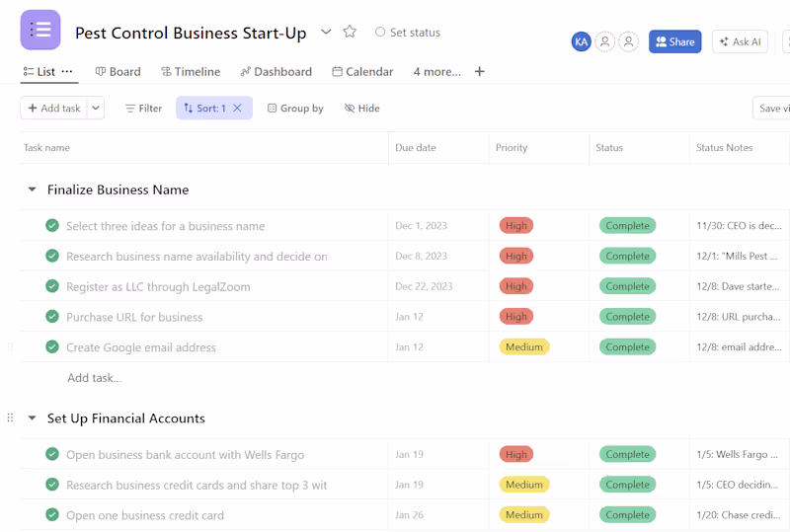This screenshot has width=790, height=532.
Task: Click the KA user avatar
Action: (x=582, y=41)
